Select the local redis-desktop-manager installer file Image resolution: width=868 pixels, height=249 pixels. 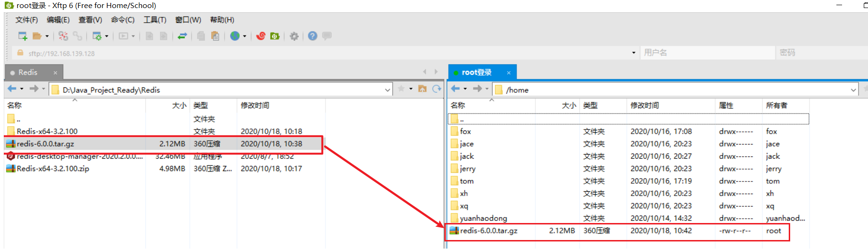164,156
